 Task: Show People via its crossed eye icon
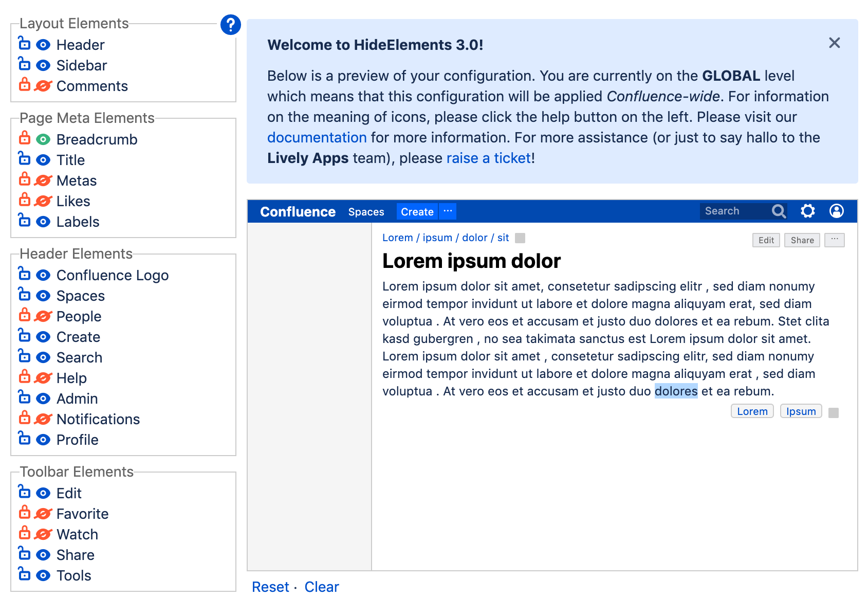point(43,316)
